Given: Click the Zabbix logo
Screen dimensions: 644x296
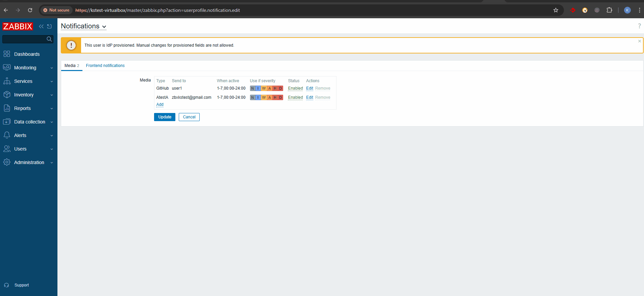Looking at the screenshot, I should pyautogui.click(x=18, y=26).
